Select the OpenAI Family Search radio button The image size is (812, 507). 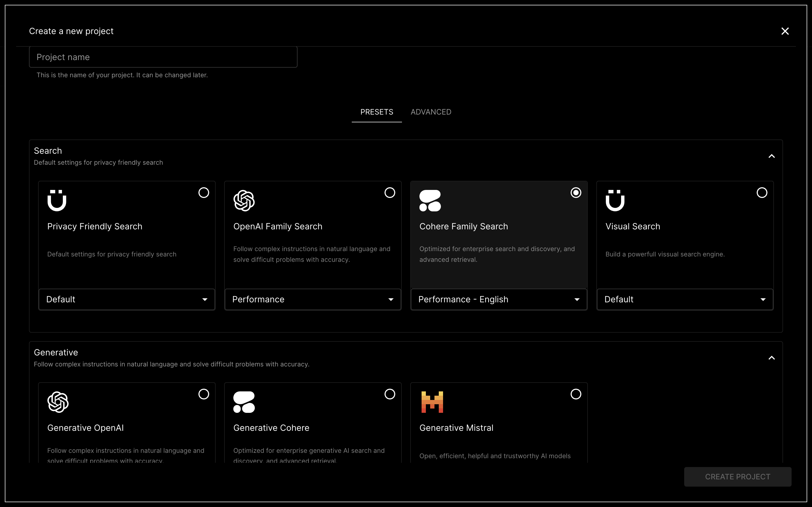tap(390, 193)
